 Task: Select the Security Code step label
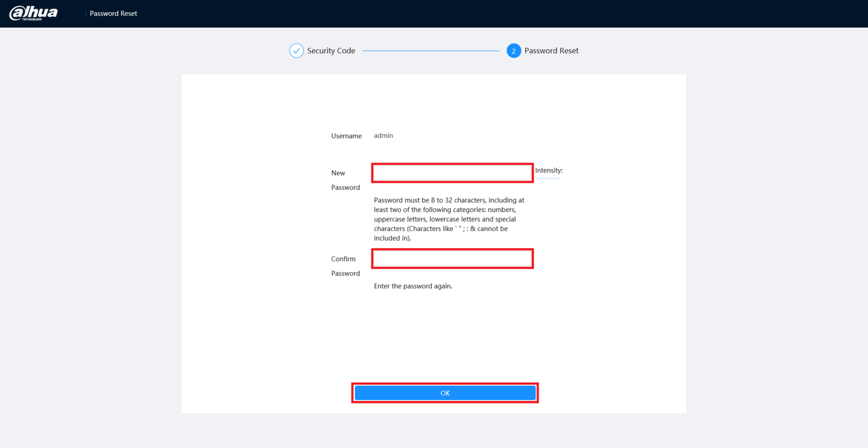331,51
